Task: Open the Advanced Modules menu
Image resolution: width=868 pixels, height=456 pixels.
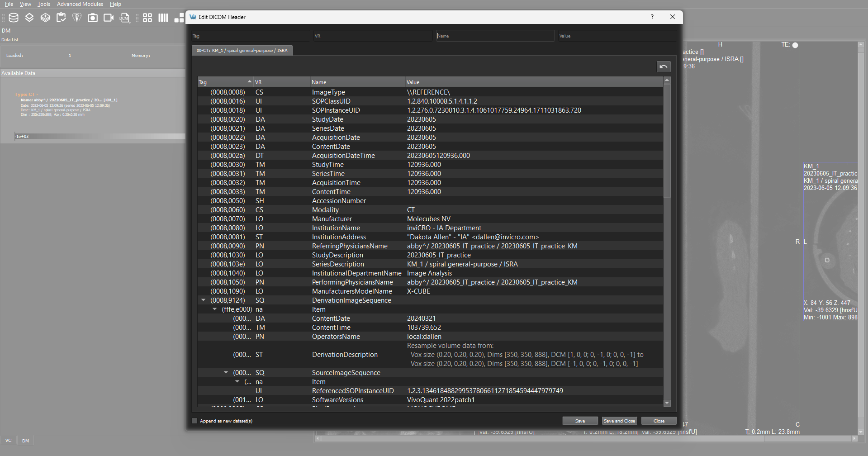Action: click(x=80, y=4)
